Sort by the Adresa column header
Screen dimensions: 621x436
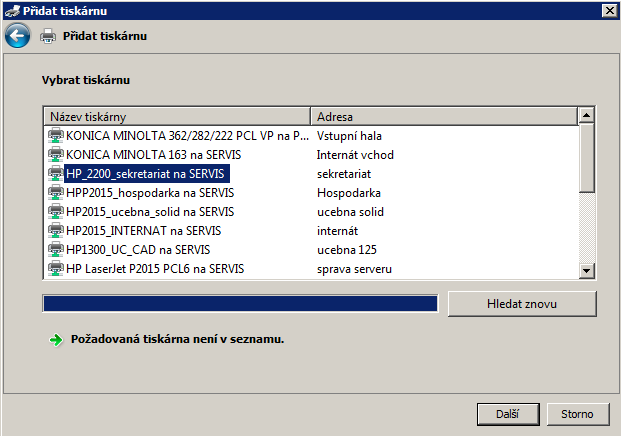coord(444,116)
